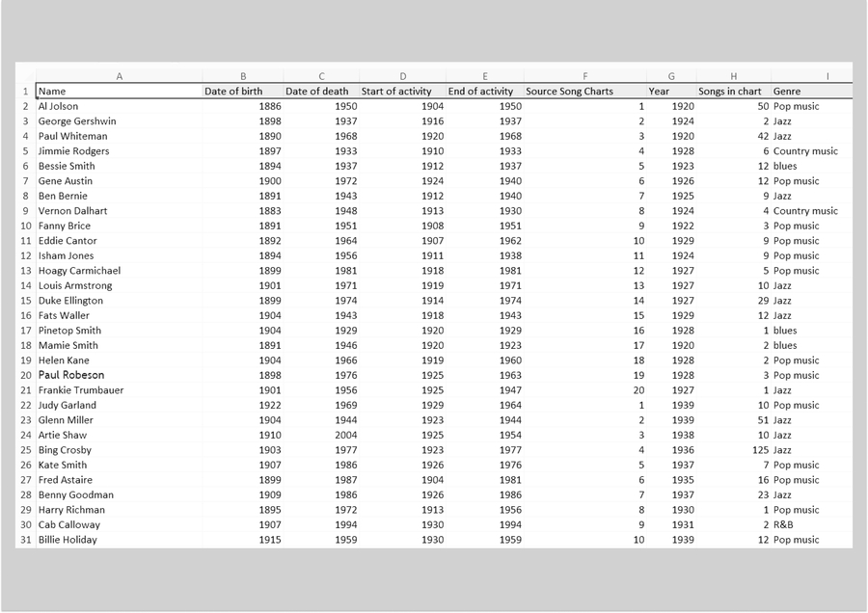Select the 'Bing Crosby' cell

[x=119, y=450]
